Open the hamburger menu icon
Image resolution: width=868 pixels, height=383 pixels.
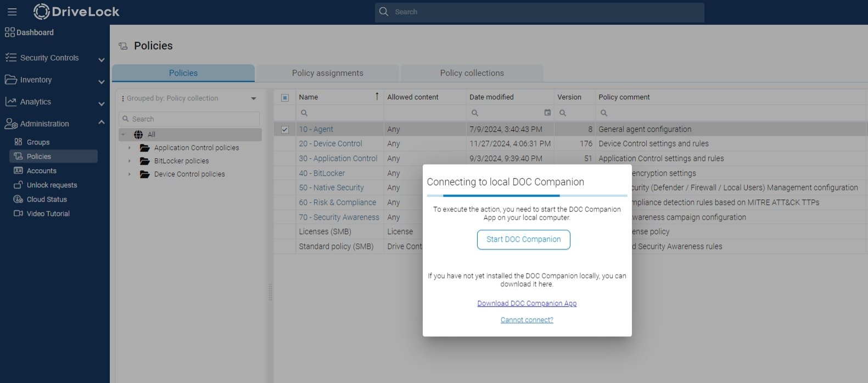tap(12, 12)
